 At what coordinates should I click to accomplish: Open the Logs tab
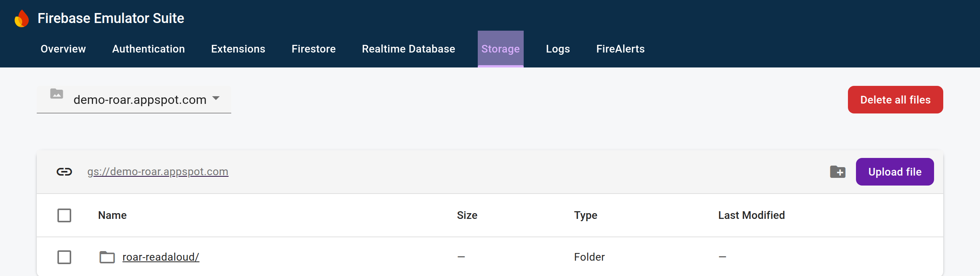(x=558, y=49)
